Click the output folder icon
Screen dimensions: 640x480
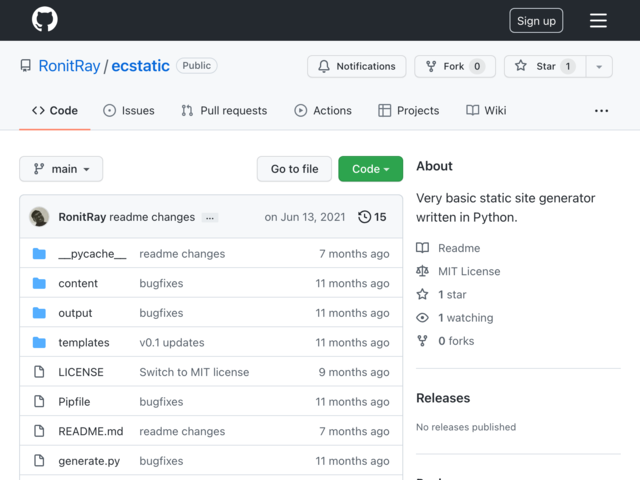(39, 313)
